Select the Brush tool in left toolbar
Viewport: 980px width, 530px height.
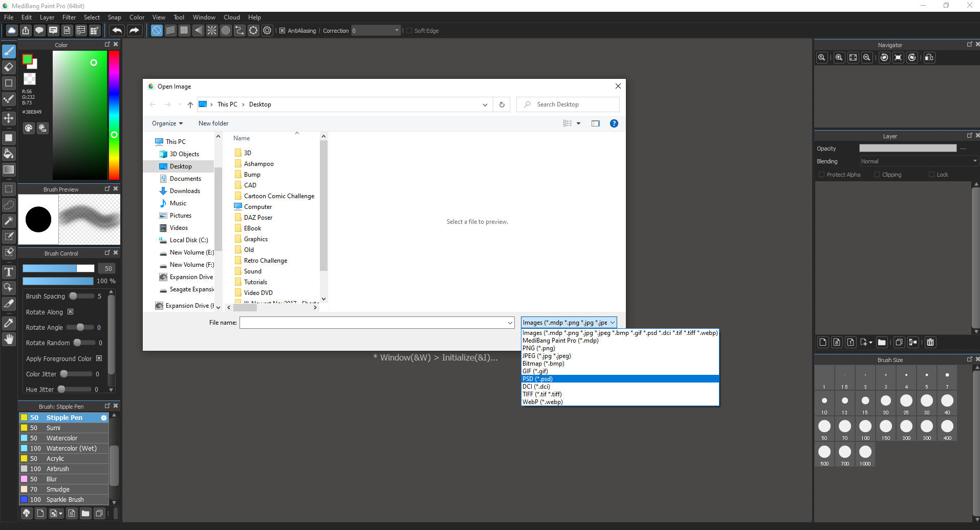9,51
